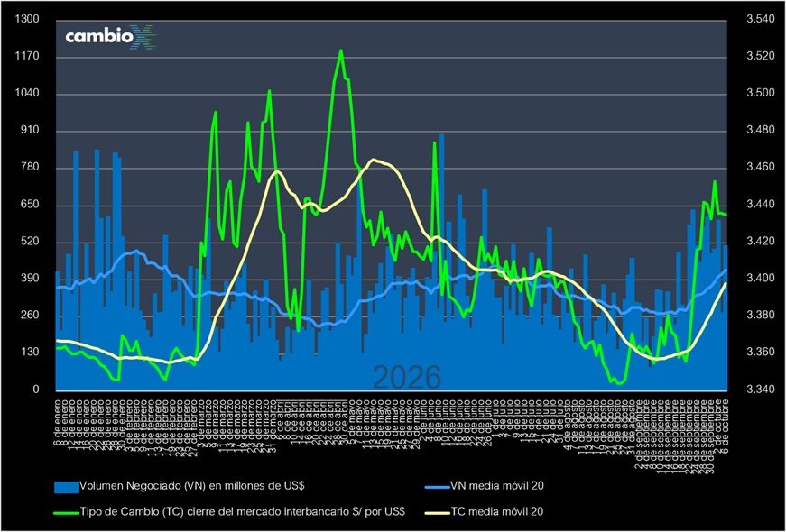Select the right axis value 3.440
786x532 pixels.
click(x=761, y=205)
